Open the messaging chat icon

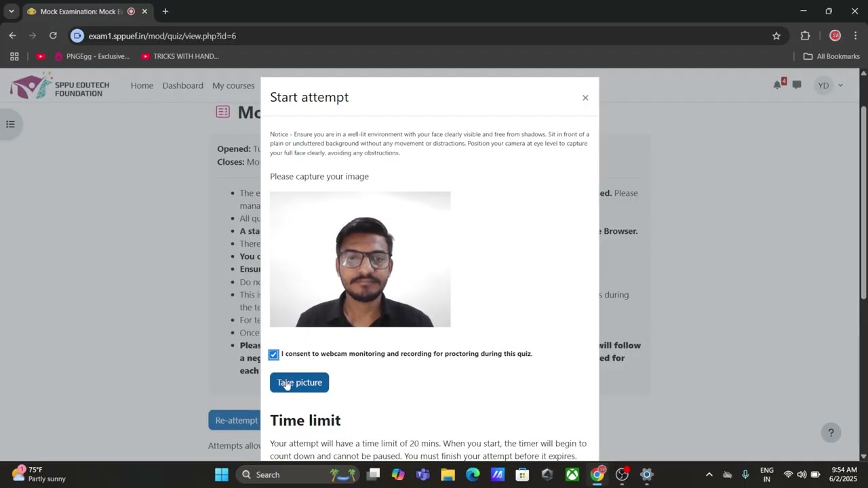(x=797, y=85)
